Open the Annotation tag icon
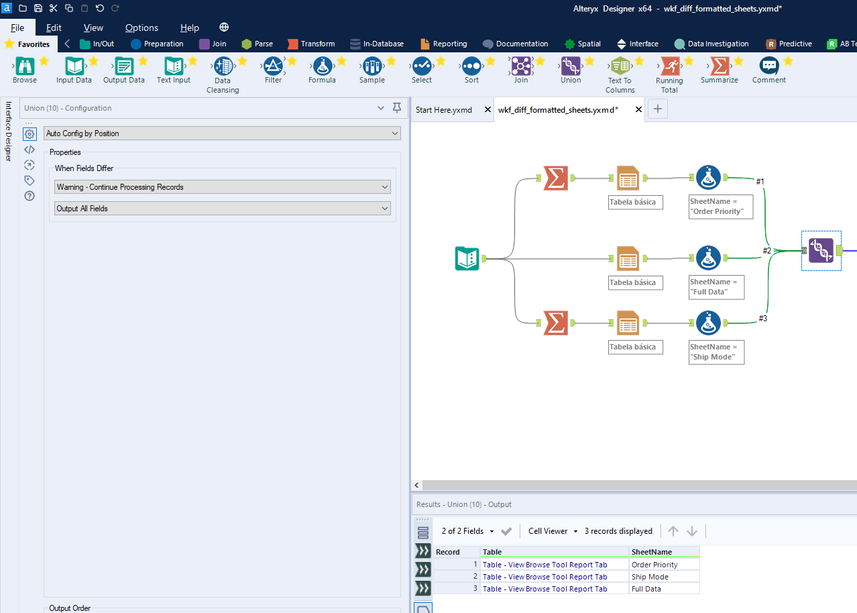857x613 pixels. pos(30,180)
